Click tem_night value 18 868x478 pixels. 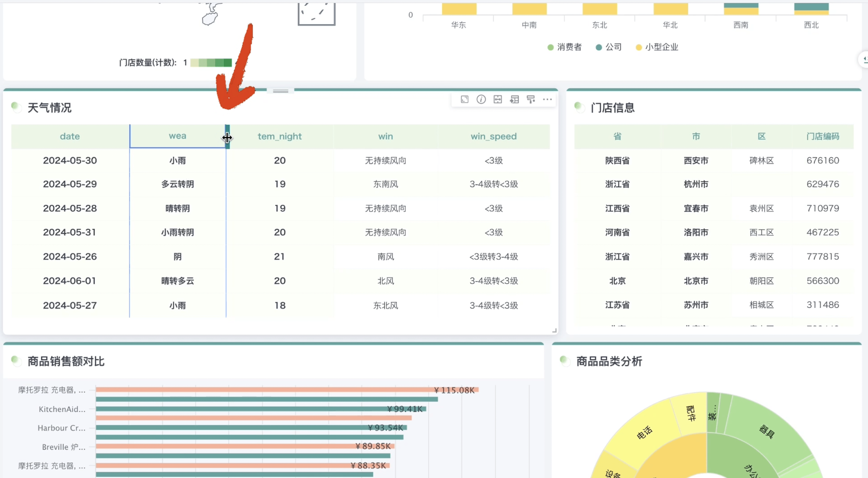[x=279, y=306]
